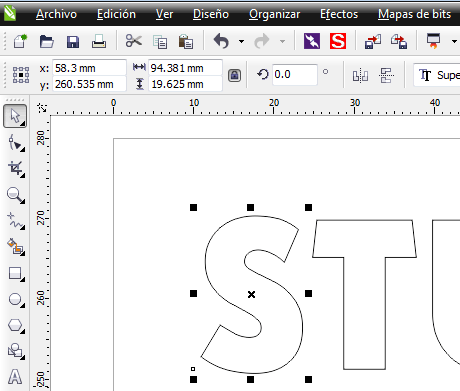Expand the undo history dropdown arrow
Screen dimensions: 460x391
pyautogui.click(x=241, y=42)
